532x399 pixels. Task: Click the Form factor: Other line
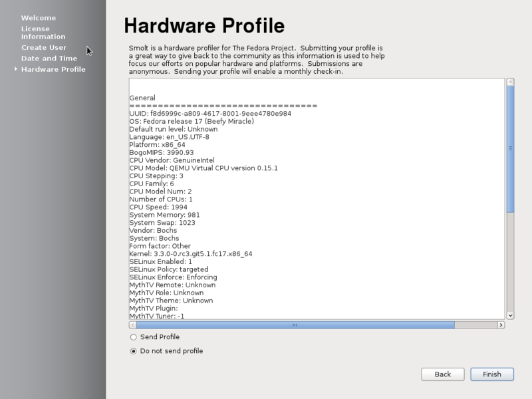(x=160, y=246)
